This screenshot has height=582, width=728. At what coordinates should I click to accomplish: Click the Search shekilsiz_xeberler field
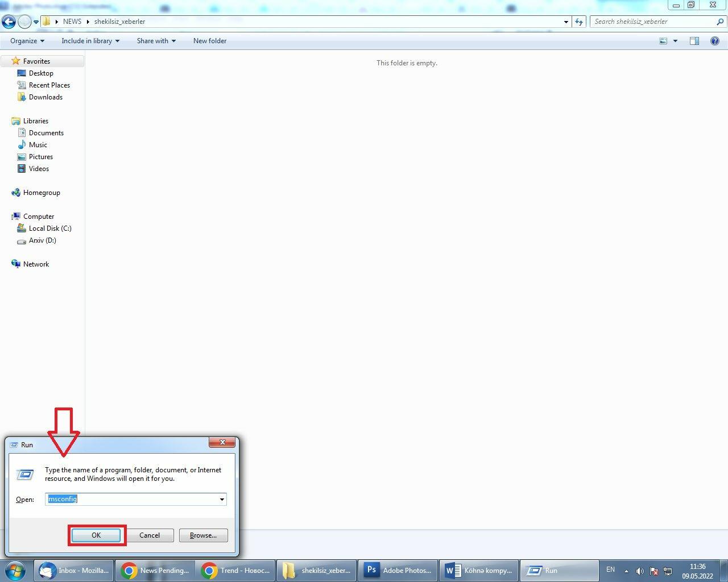[653, 22]
